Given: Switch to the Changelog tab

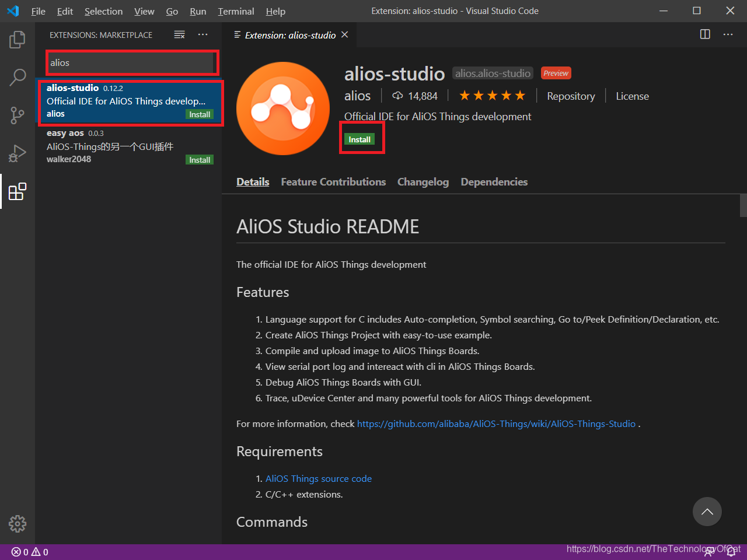Looking at the screenshot, I should pos(423,182).
